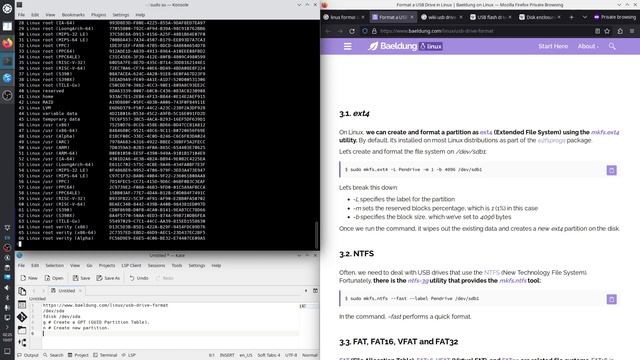Viewport: 640px width, 360px height.
Task: Copy the mkfs.ext4 command snippet
Action: click(611, 170)
